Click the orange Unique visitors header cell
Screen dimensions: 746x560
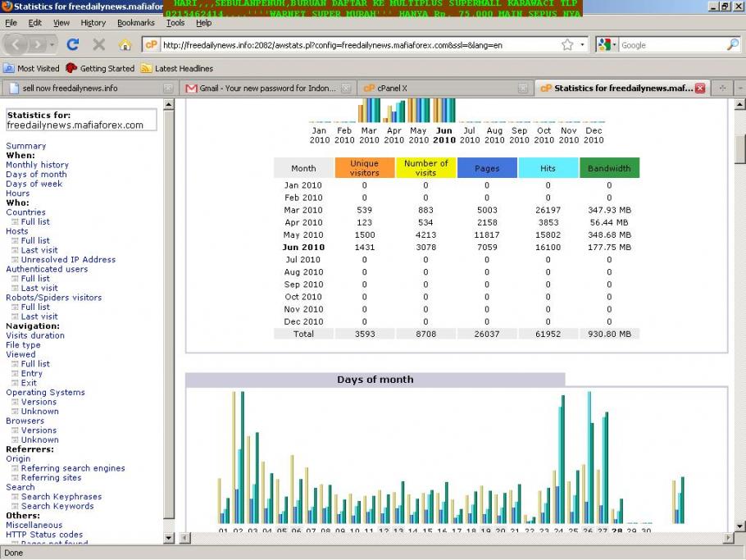pos(365,168)
